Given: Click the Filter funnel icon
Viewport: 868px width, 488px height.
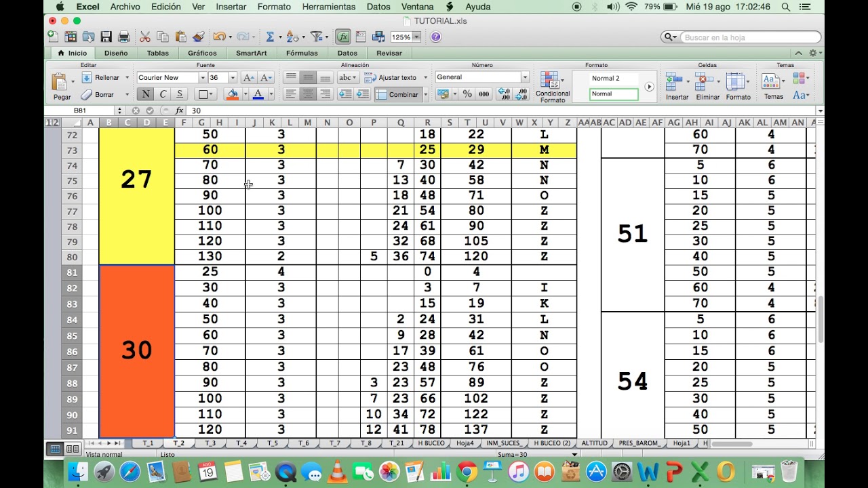Looking at the screenshot, I should click(x=315, y=37).
